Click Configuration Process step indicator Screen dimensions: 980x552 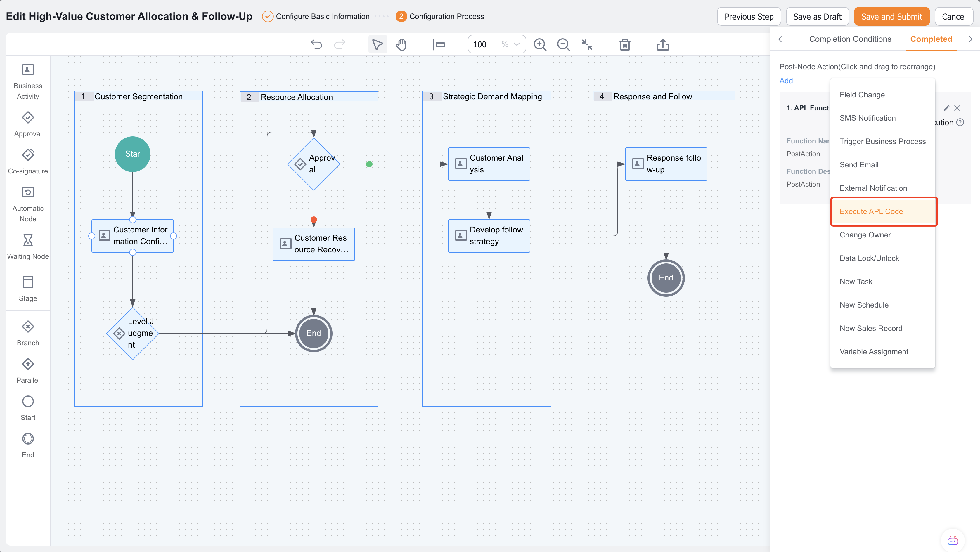tap(440, 16)
